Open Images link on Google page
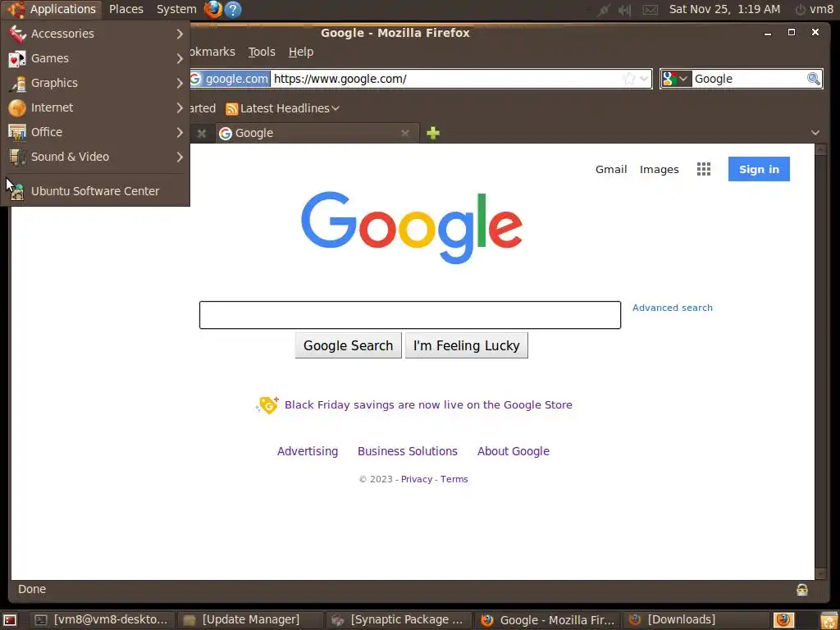This screenshot has height=630, width=840. (659, 169)
